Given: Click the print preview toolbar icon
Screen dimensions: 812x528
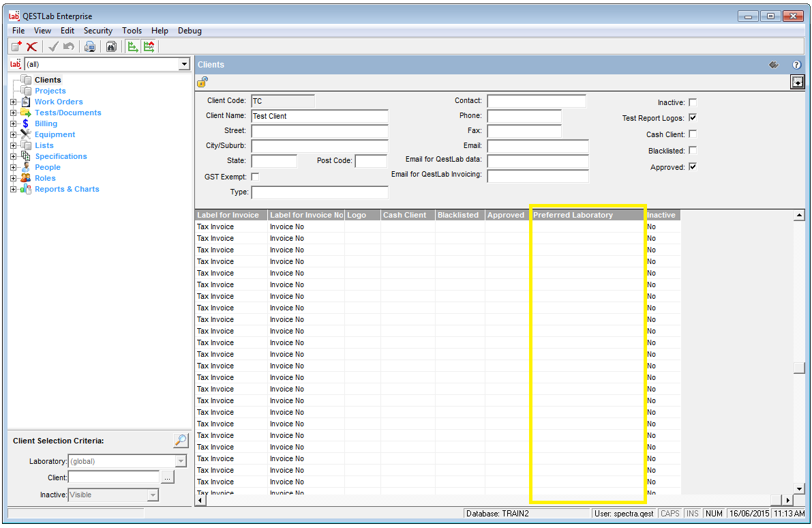Looking at the screenshot, I should coord(89,46).
